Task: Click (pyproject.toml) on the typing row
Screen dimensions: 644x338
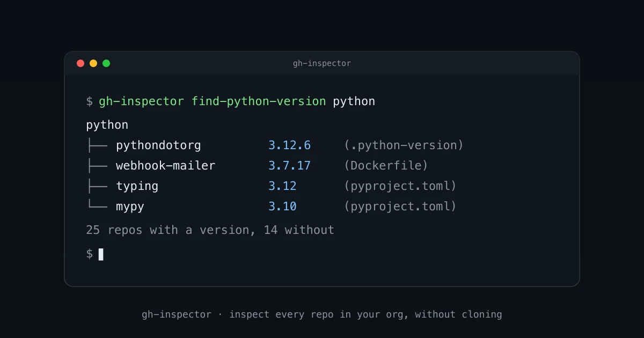Action: (400, 186)
